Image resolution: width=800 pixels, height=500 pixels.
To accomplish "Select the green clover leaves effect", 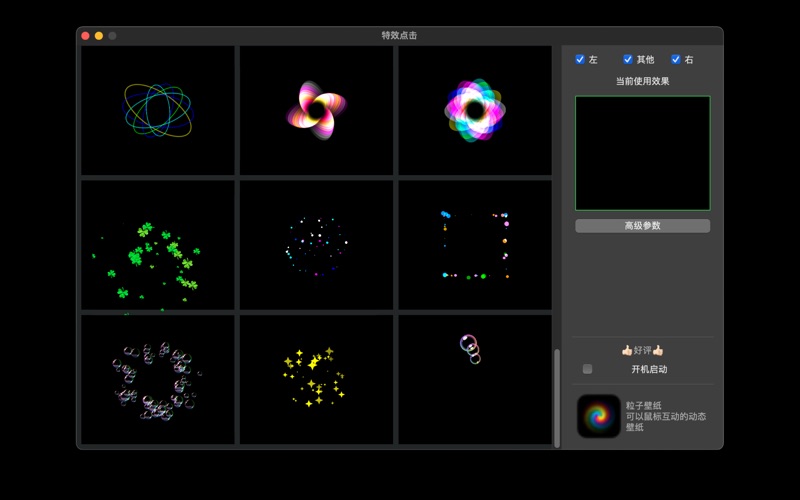I will (x=158, y=245).
